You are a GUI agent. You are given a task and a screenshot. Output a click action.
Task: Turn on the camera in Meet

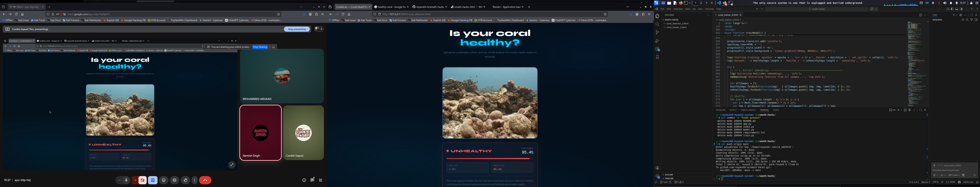click(143, 180)
